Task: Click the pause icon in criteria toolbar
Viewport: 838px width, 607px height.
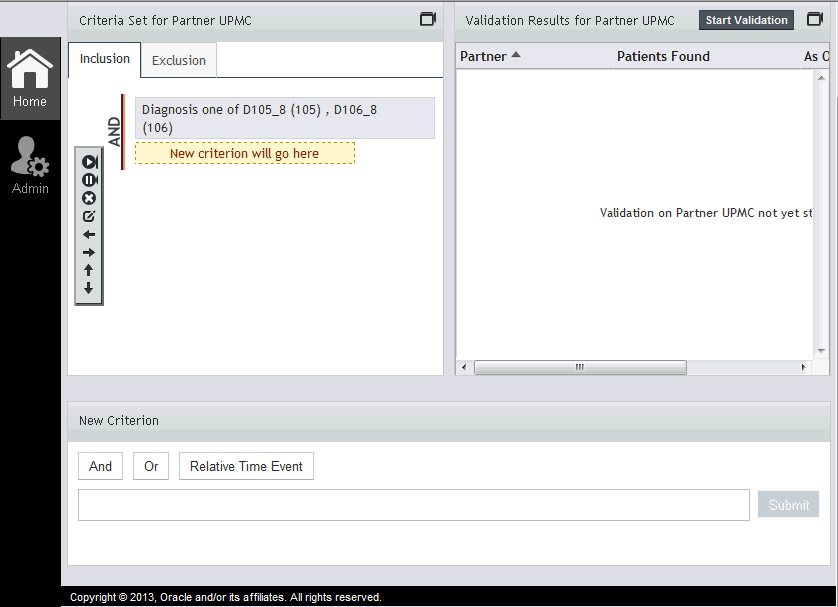Action: click(89, 180)
